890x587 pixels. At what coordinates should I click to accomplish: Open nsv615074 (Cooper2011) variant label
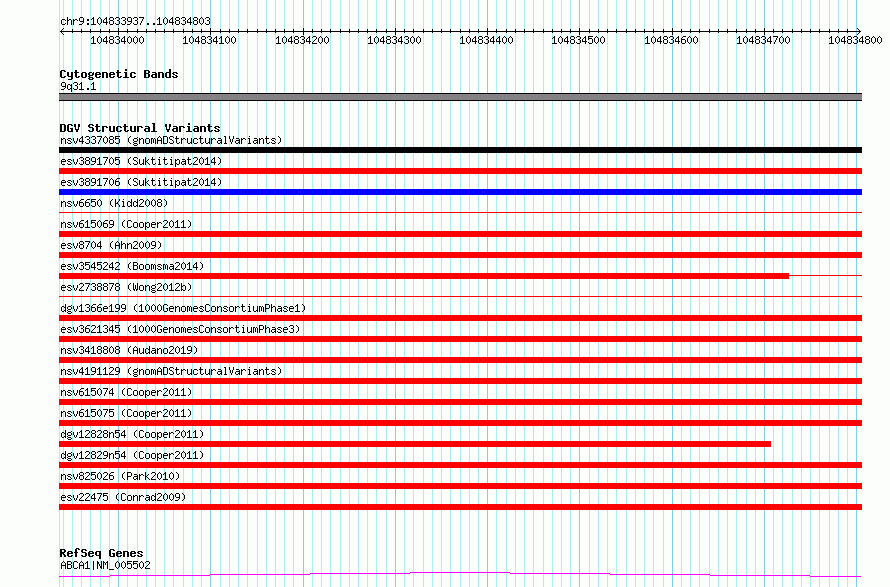126,392
